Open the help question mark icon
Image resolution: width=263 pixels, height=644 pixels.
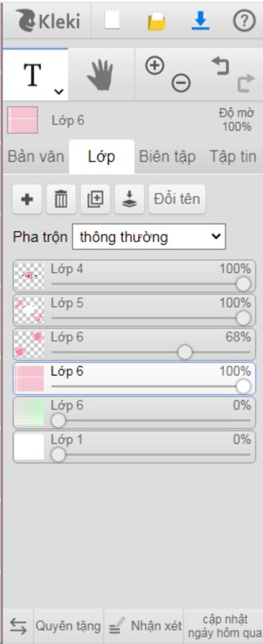tap(244, 21)
